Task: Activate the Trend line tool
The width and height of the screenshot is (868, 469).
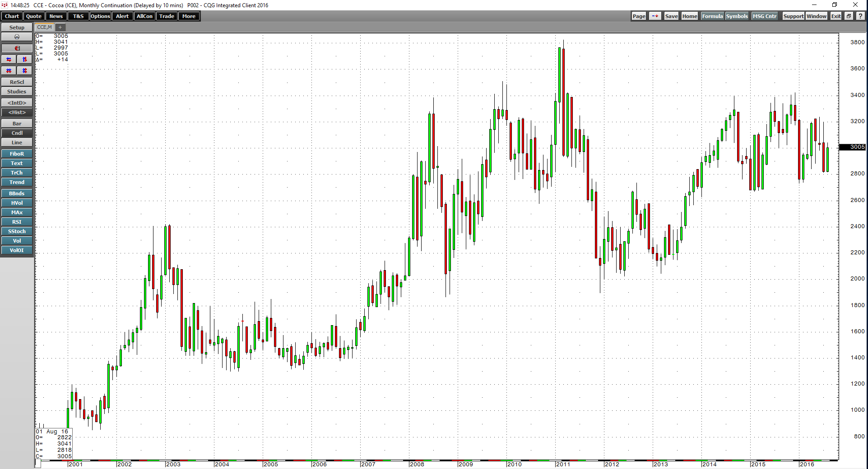Action: [x=17, y=182]
